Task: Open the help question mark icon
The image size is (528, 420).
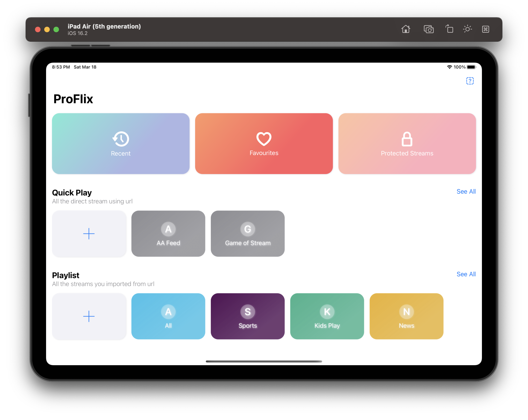Action: coord(469,81)
